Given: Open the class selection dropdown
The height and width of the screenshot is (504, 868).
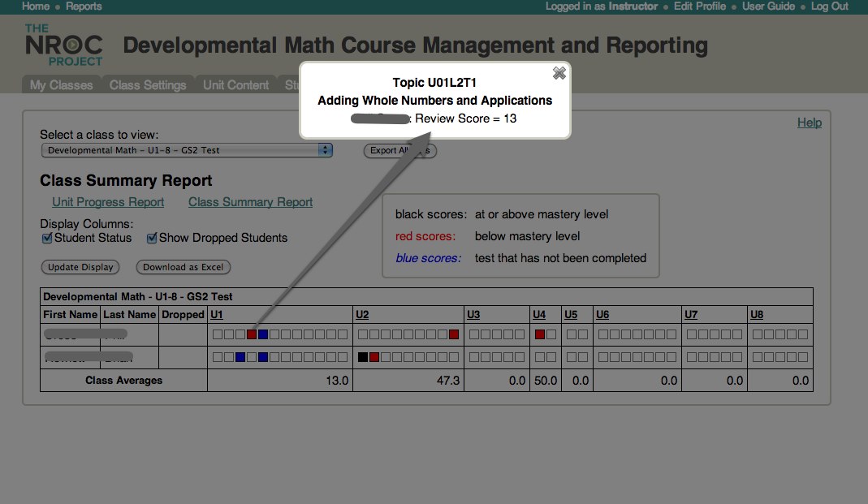Looking at the screenshot, I should click(x=187, y=150).
